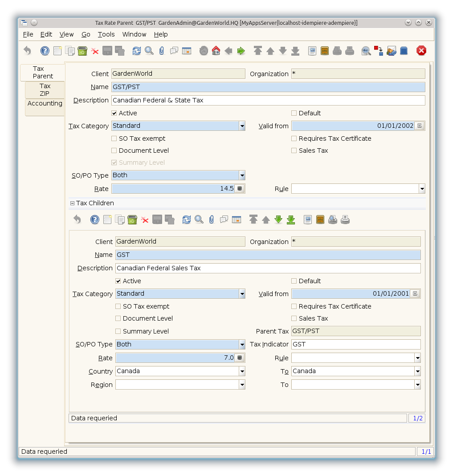The image size is (453, 476).
Task: Click calculator button beside the 14.5 rate
Action: click(x=240, y=189)
